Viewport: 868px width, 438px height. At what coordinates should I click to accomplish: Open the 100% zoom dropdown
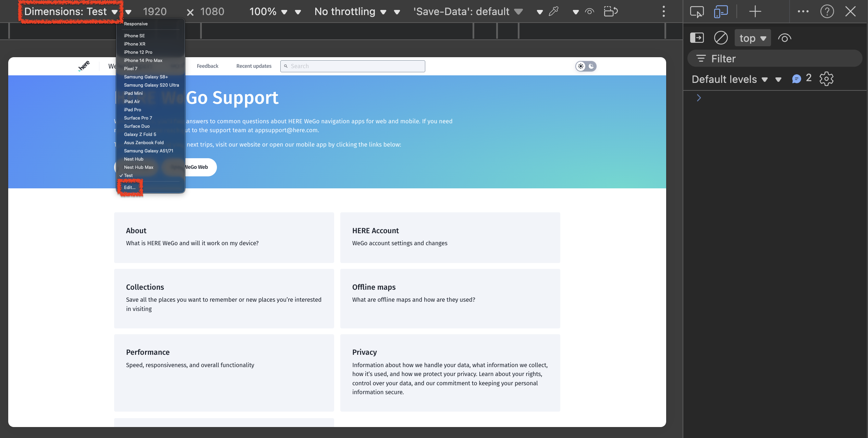click(268, 12)
